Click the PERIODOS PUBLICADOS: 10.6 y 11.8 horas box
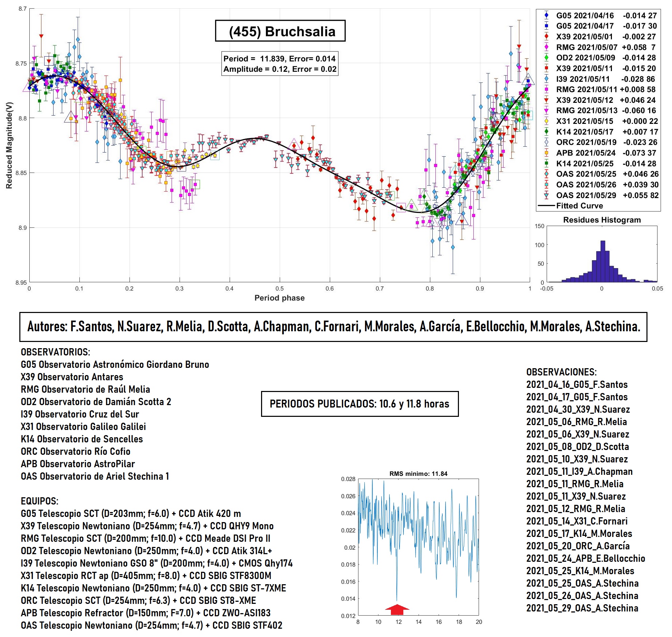 click(360, 404)
